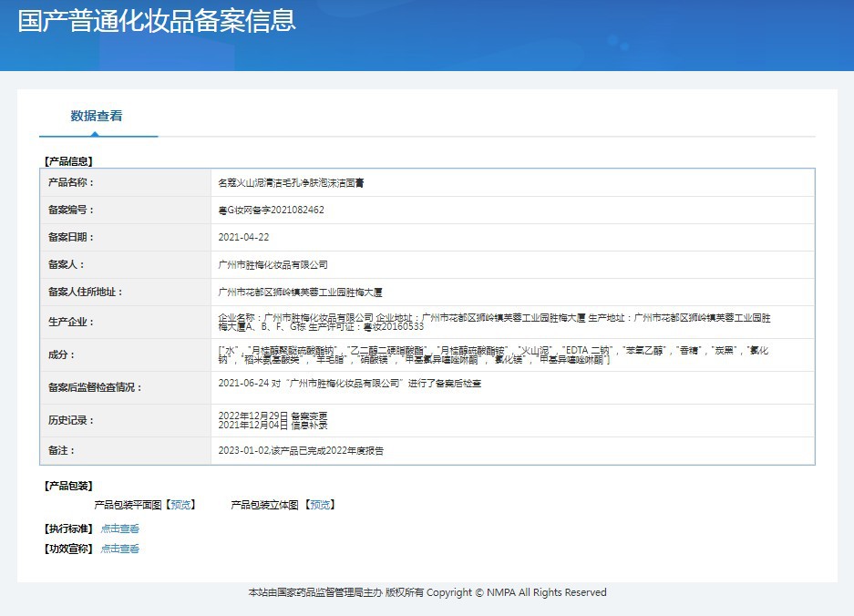Click the filing date 2021-04-22

243,238
